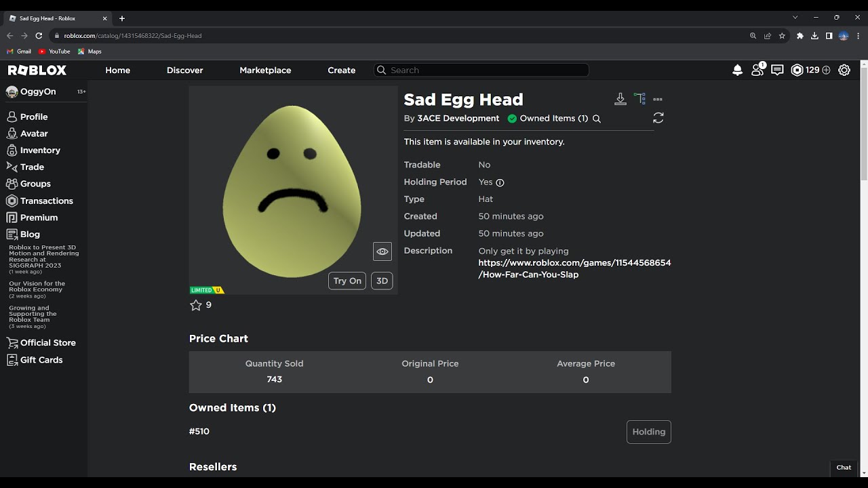Open 'Our Vision for the Roblox Economy' post

click(37, 287)
